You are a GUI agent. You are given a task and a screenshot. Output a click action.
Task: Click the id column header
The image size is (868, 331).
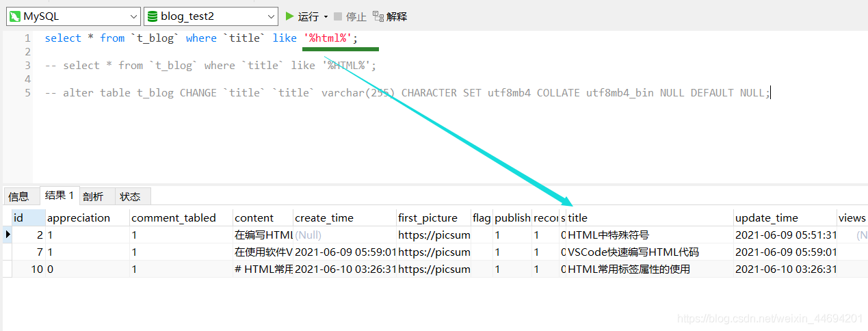[x=28, y=217]
